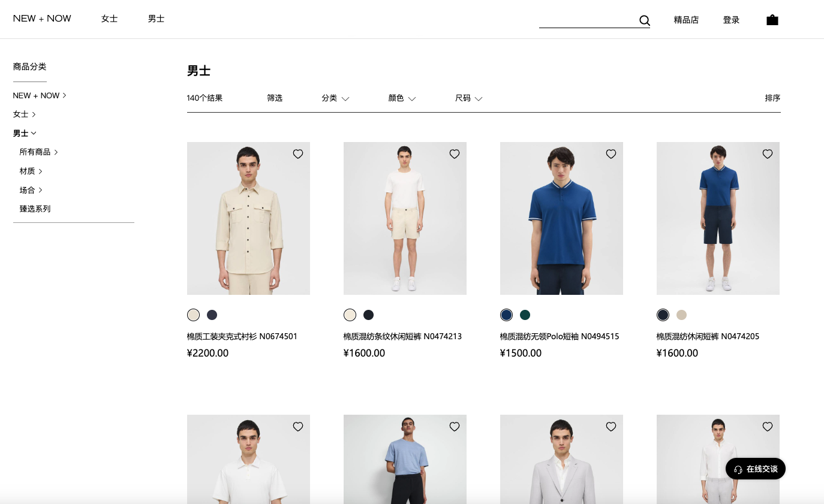
Task: Open the shopping bag icon
Action: point(772,20)
